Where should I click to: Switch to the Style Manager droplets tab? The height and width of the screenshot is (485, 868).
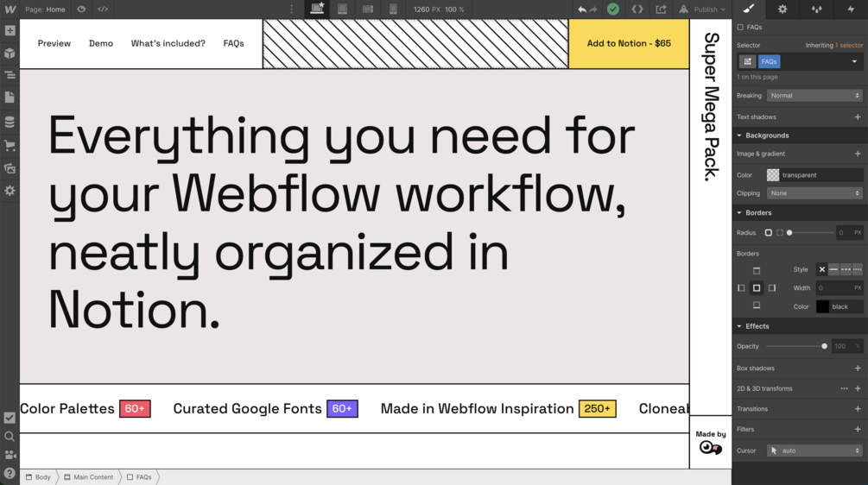pyautogui.click(x=816, y=9)
